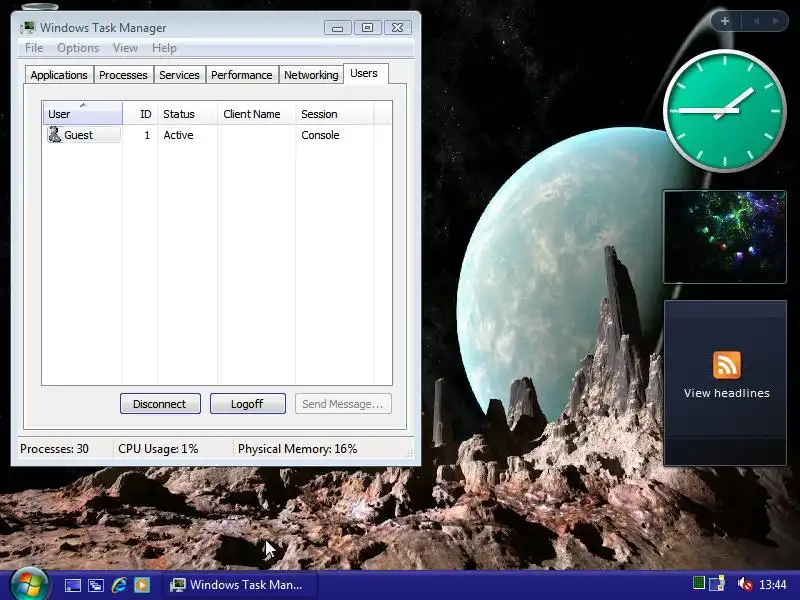Click Switch between windows quick launch icon
Image resolution: width=800 pixels, height=600 pixels.
pyautogui.click(x=95, y=585)
